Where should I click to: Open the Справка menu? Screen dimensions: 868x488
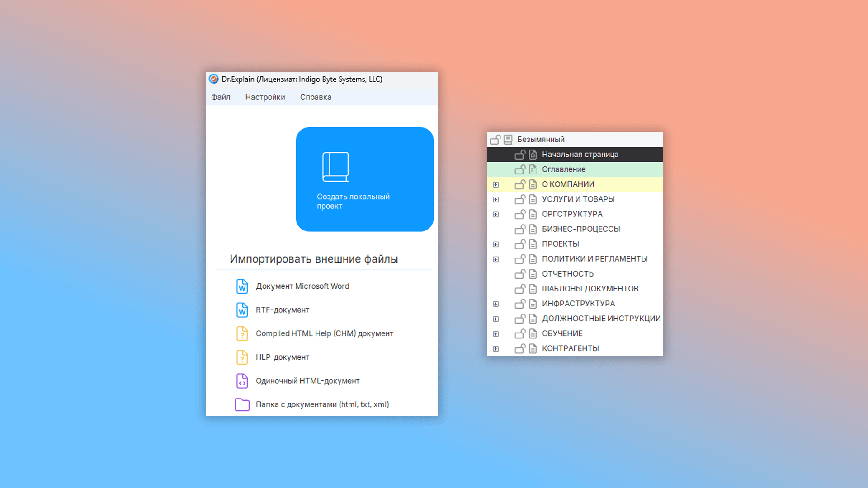(316, 97)
